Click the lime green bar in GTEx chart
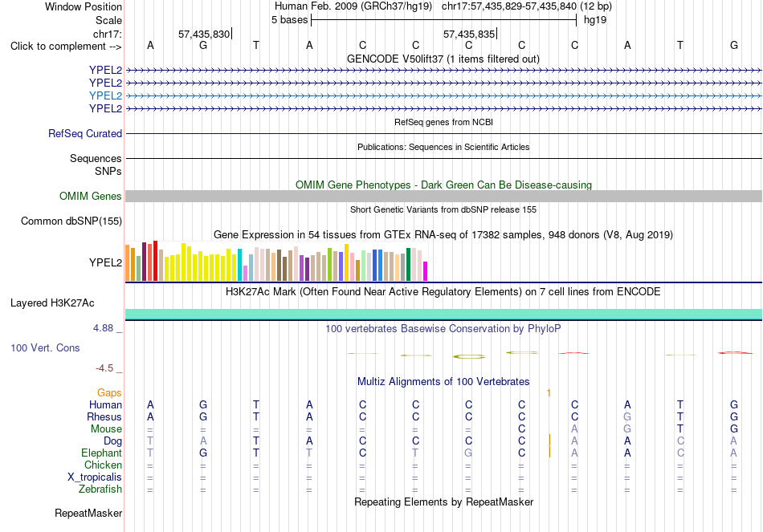The height and width of the screenshot is (532, 763). tap(330, 265)
